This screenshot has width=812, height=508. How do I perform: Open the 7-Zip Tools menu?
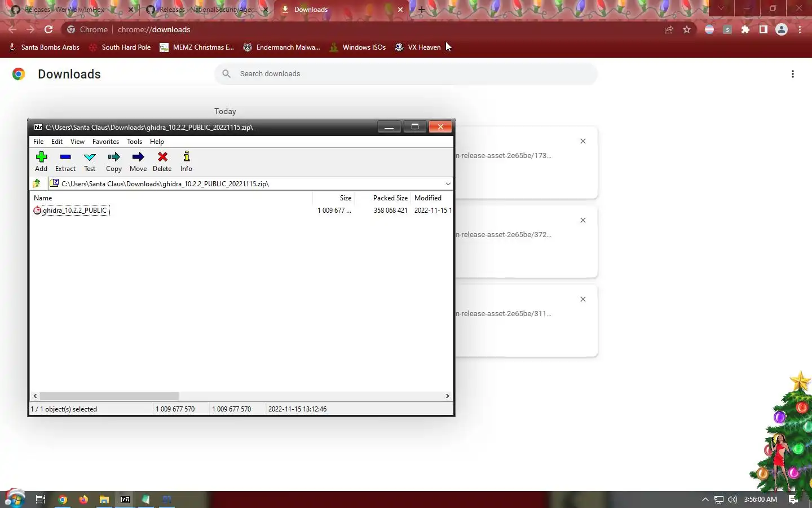click(x=134, y=142)
